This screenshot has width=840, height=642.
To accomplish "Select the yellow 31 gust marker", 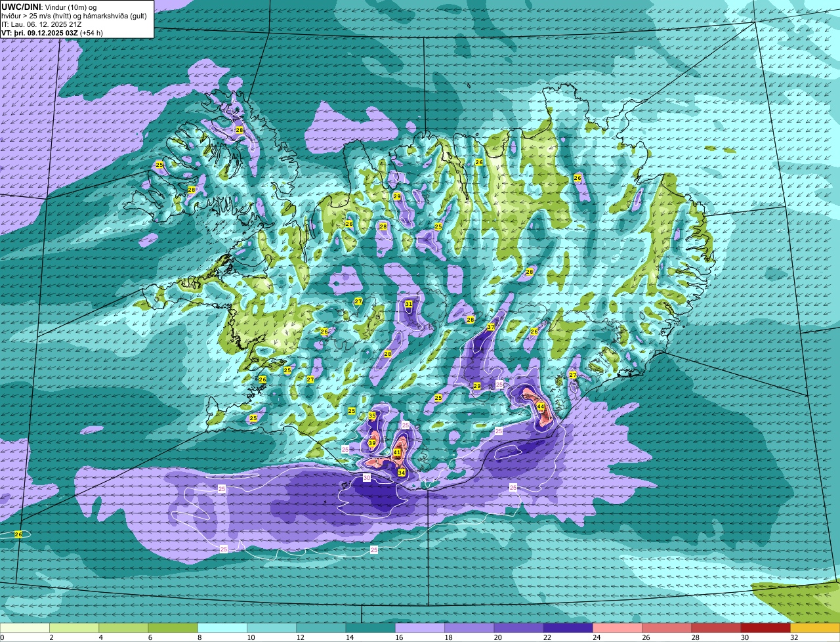I will pos(409,304).
